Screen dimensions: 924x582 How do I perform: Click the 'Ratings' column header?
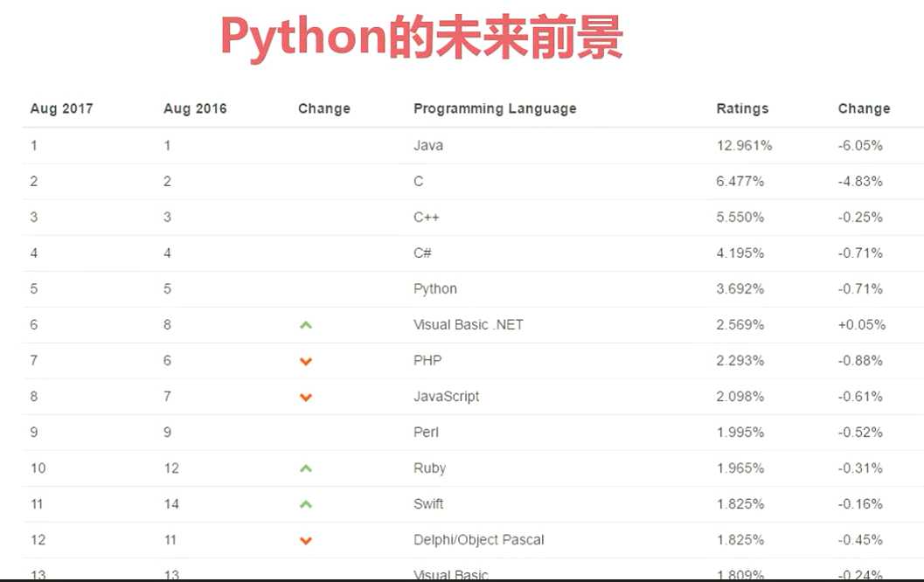pos(742,108)
